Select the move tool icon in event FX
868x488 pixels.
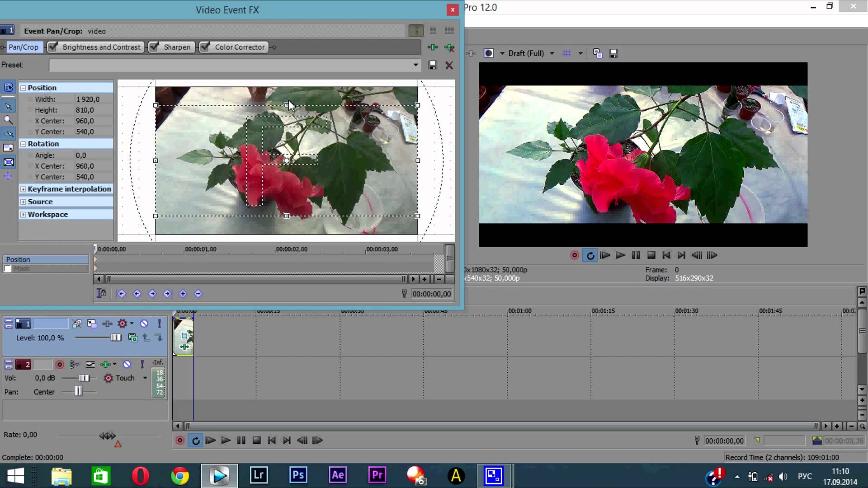(8, 177)
